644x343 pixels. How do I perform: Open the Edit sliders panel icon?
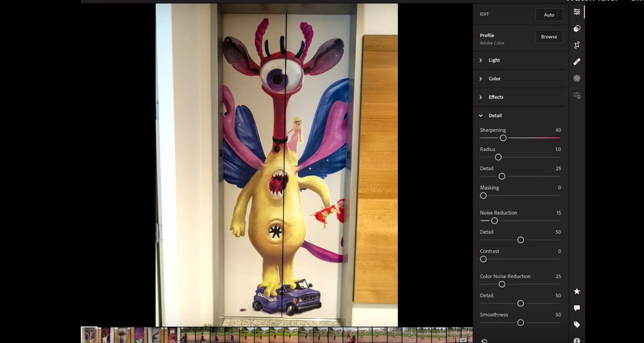point(577,12)
